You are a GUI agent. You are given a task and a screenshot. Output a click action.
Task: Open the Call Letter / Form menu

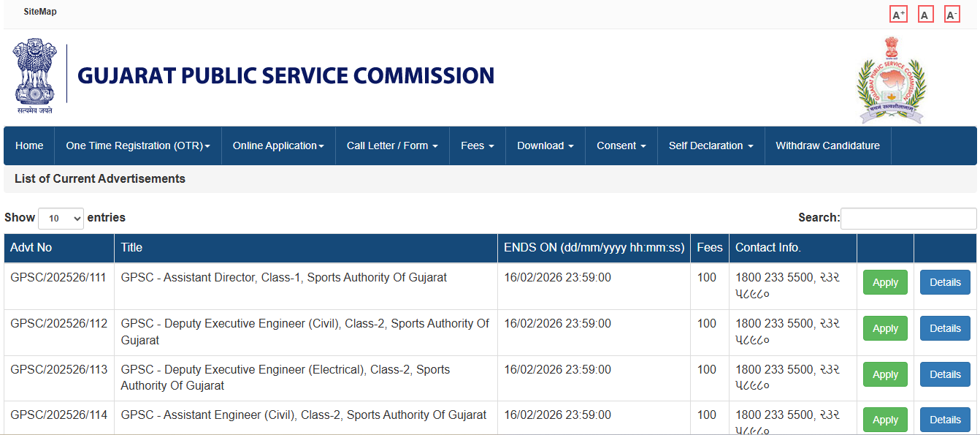pos(392,145)
